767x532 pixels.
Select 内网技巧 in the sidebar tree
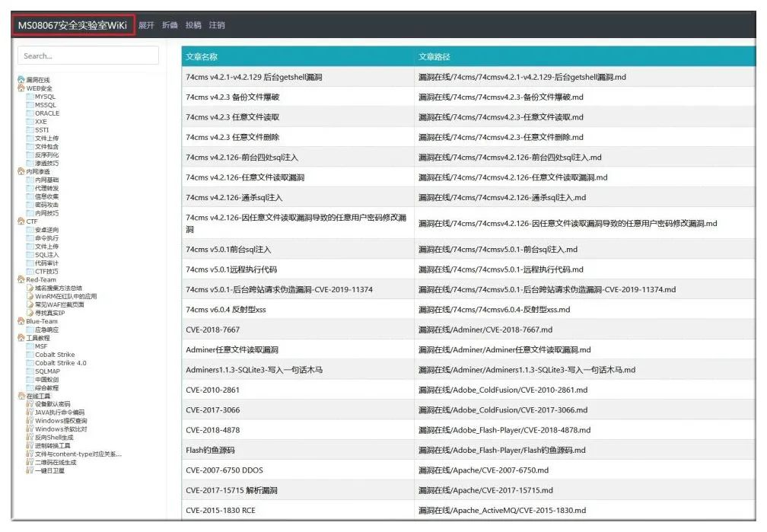pos(46,213)
